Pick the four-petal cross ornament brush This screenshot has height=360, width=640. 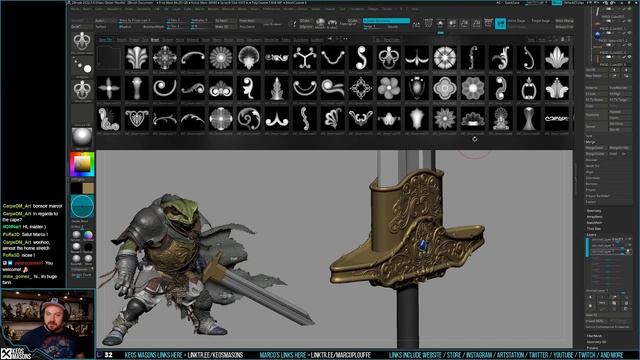[x=109, y=88]
